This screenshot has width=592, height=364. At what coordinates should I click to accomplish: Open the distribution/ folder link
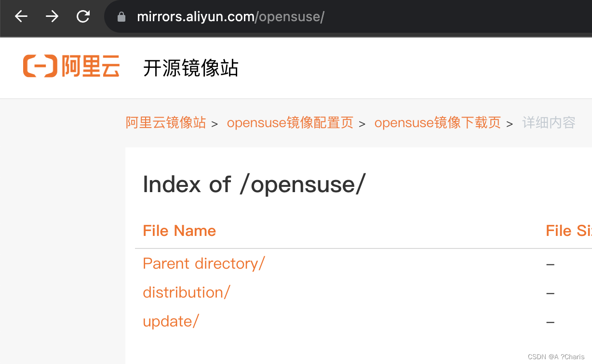[x=187, y=292]
